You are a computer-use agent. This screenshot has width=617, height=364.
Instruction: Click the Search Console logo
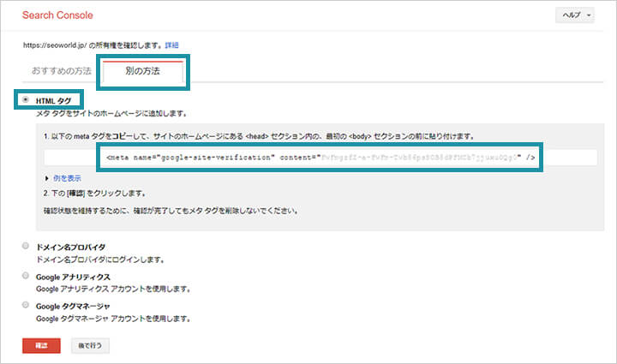(x=57, y=15)
